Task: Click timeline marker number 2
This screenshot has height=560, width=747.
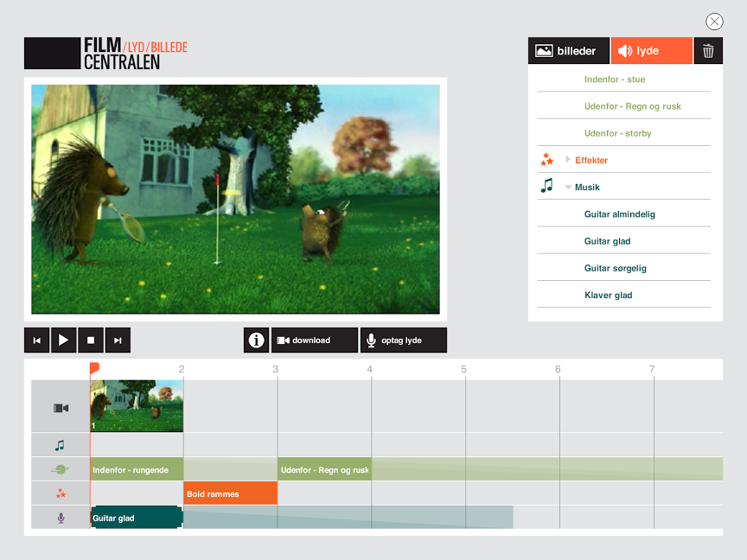Action: (182, 369)
